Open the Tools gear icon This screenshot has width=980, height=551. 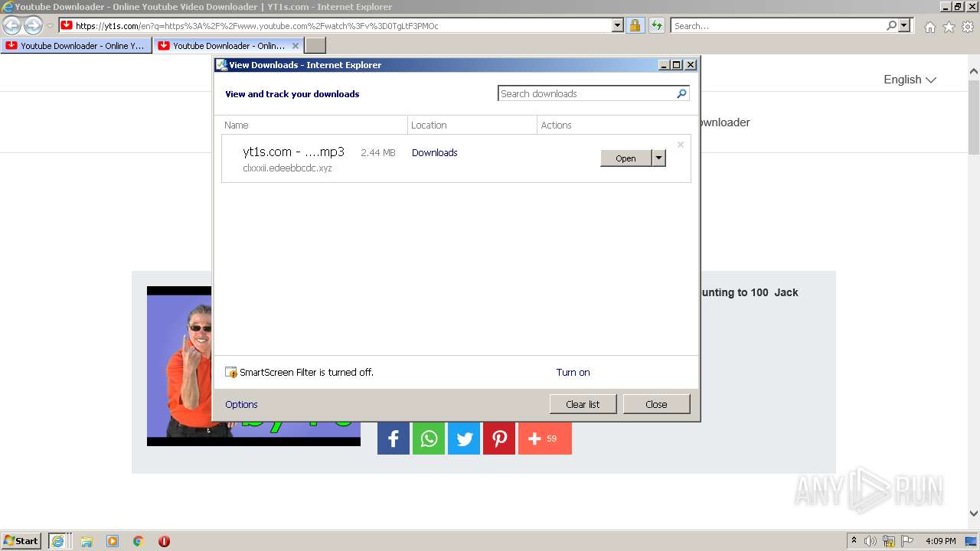(968, 27)
